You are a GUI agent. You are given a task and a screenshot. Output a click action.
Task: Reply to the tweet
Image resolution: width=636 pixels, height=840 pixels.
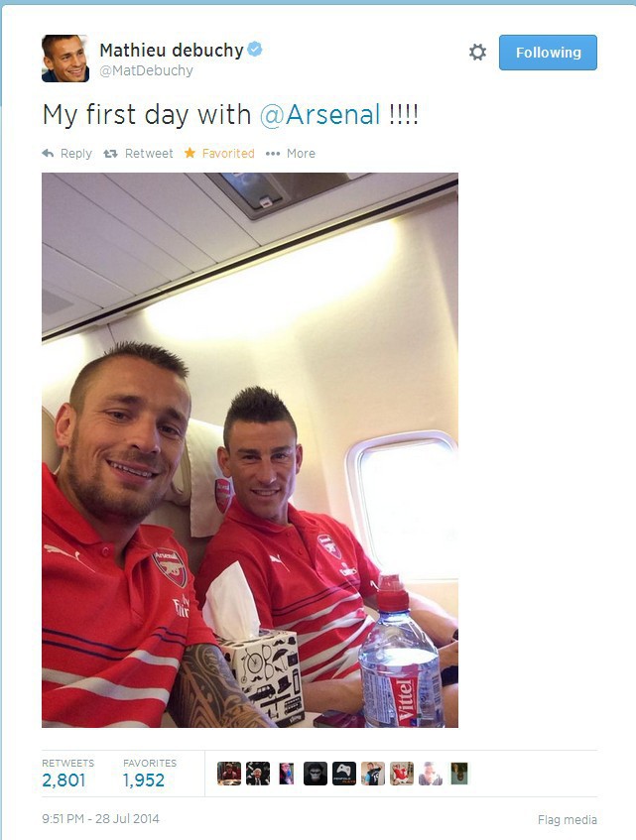67,153
